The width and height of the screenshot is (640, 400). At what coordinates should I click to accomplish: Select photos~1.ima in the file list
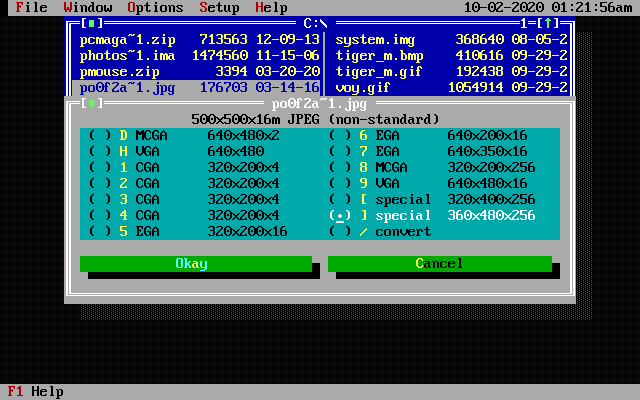[x=199, y=56]
